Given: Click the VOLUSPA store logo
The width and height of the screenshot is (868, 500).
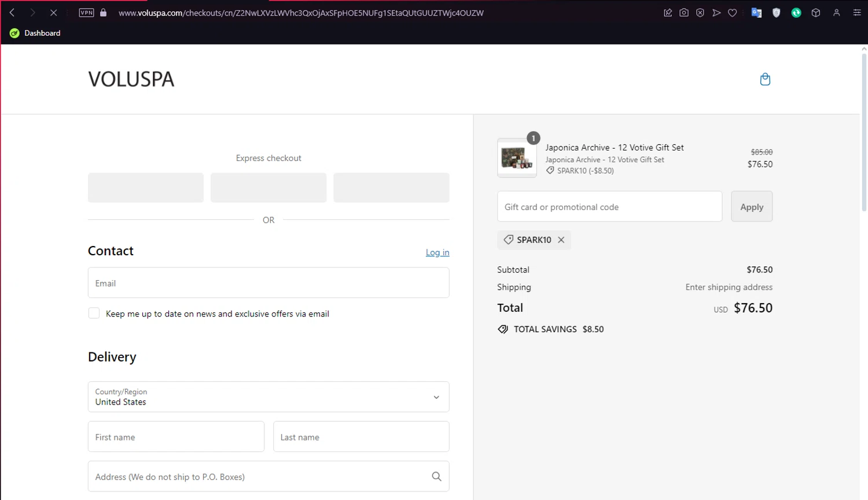Looking at the screenshot, I should click(x=131, y=79).
